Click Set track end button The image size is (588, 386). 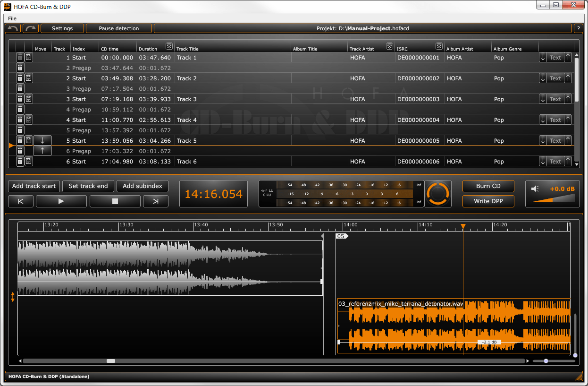88,186
